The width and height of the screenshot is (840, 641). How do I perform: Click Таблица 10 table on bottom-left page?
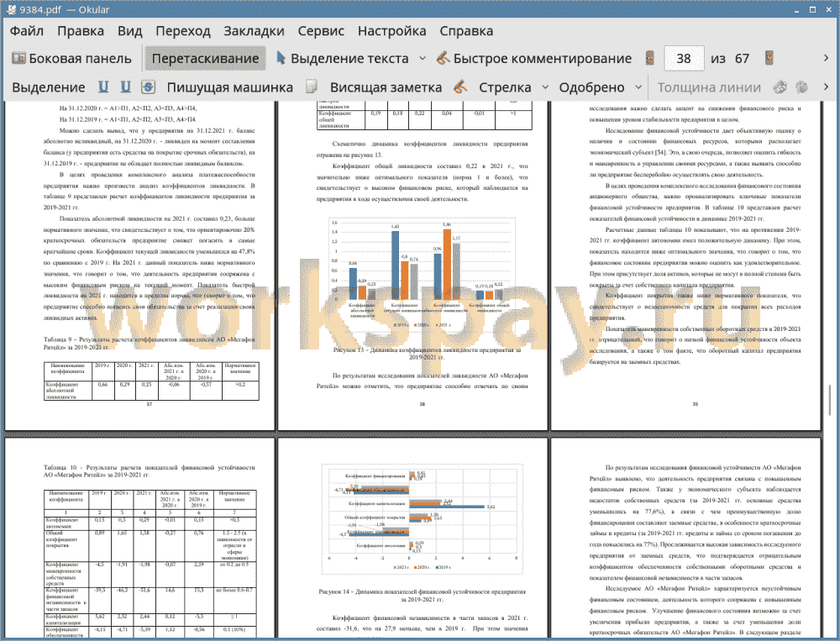click(150, 563)
